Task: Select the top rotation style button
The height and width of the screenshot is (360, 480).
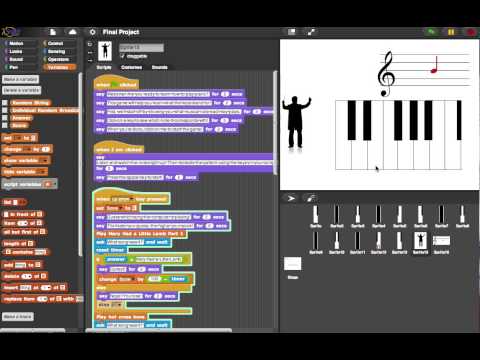Action: point(90,44)
